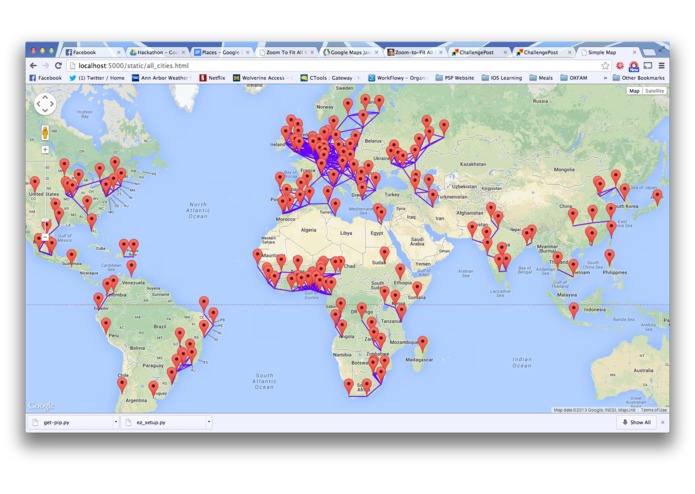The image size is (695, 494).
Task: Click the red marker in Somalia
Action: point(417,290)
